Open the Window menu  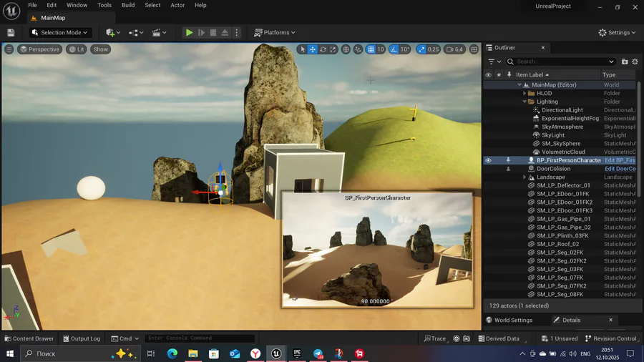click(77, 5)
